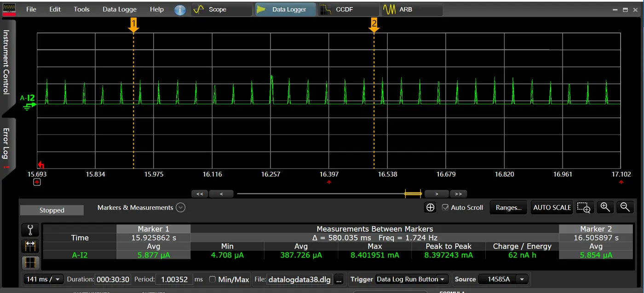Click the Marker 1 Avg value 5.877 µA
The height and width of the screenshot is (293, 644).
point(154,255)
